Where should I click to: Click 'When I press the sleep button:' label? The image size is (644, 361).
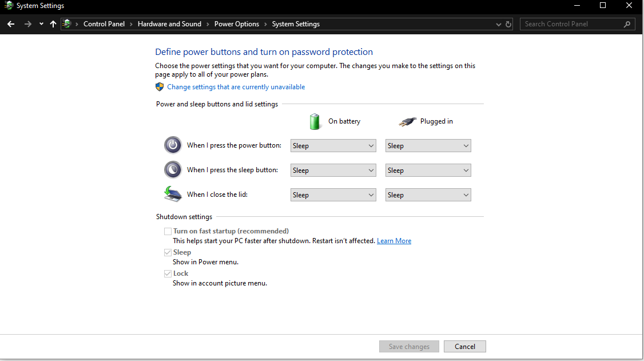(232, 169)
